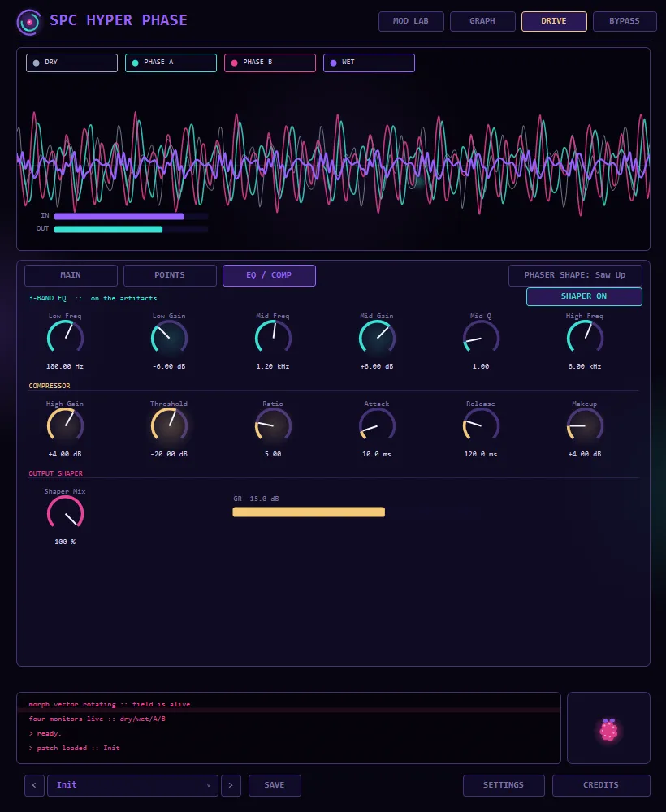The image size is (666, 812).
Task: Open the Init preset dropdown
Action: 132,785
